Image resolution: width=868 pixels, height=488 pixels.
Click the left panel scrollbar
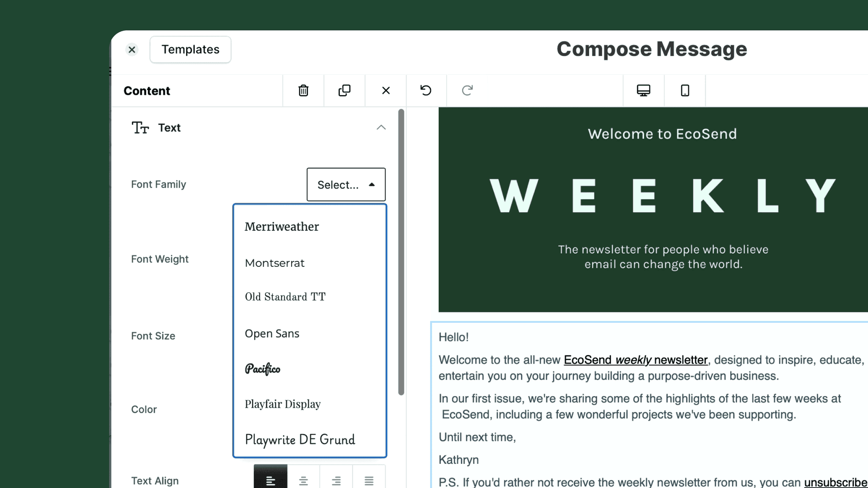click(401, 252)
